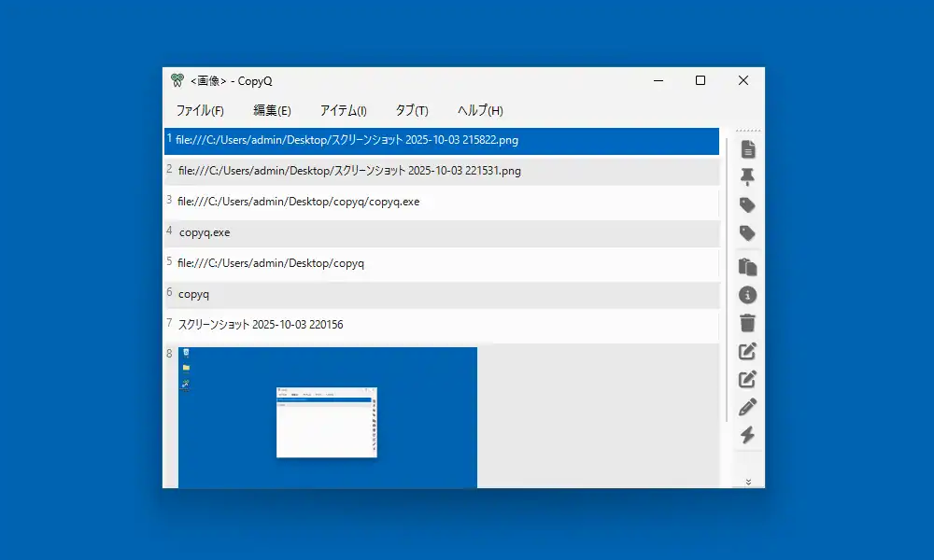The image size is (934, 560).
Task: Select the file path entry ending in copyq/copyq.exe
Action: click(x=299, y=202)
